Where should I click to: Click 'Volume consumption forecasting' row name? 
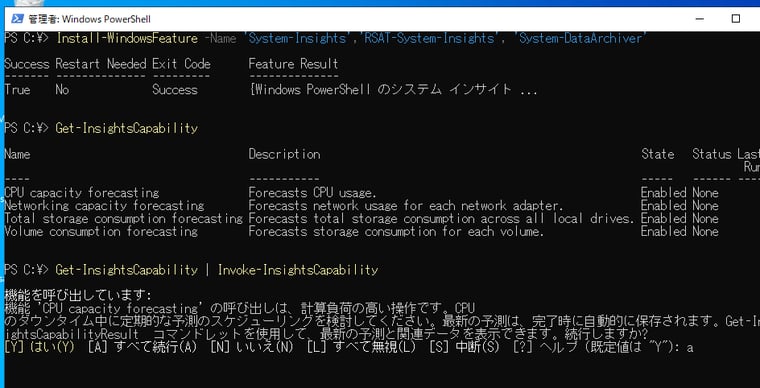pos(101,232)
